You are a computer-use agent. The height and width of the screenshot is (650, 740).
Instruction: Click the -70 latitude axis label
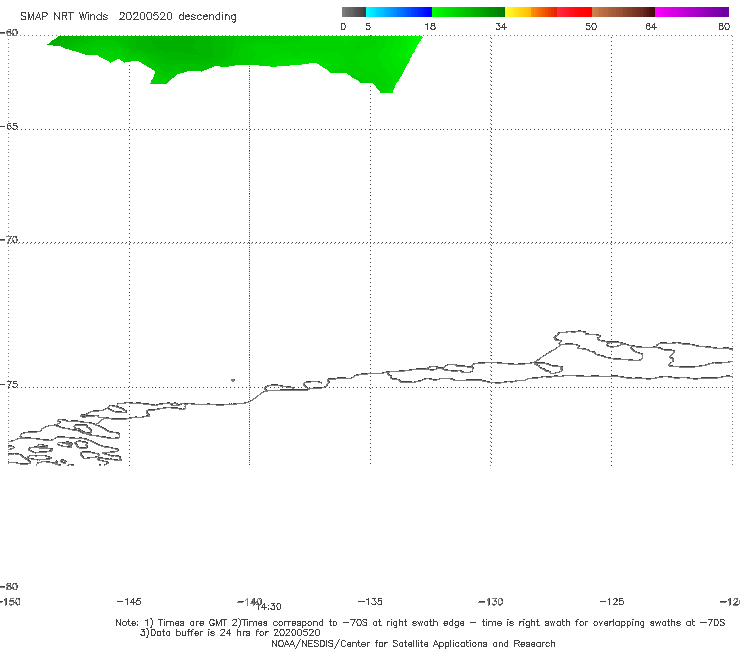pyautogui.click(x=9, y=240)
